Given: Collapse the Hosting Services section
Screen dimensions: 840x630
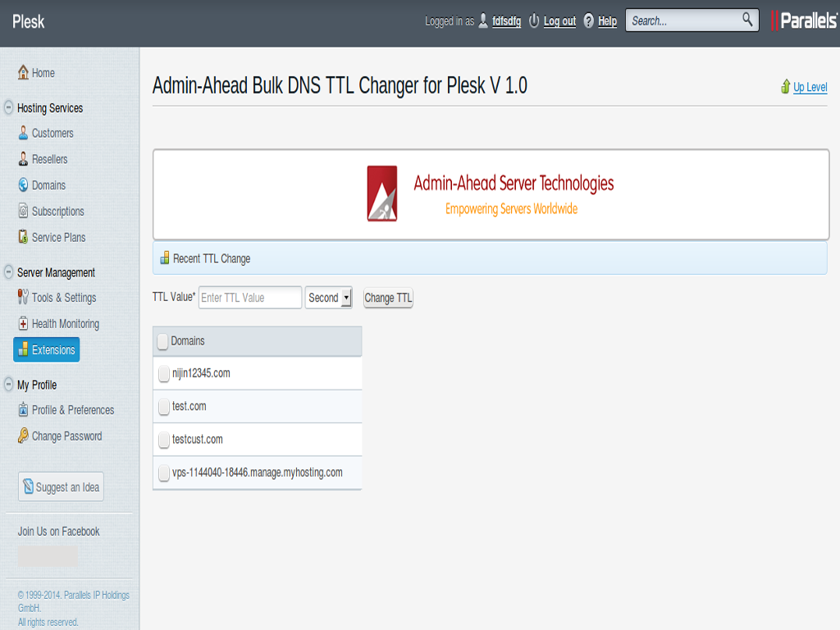Looking at the screenshot, I should point(8,107).
